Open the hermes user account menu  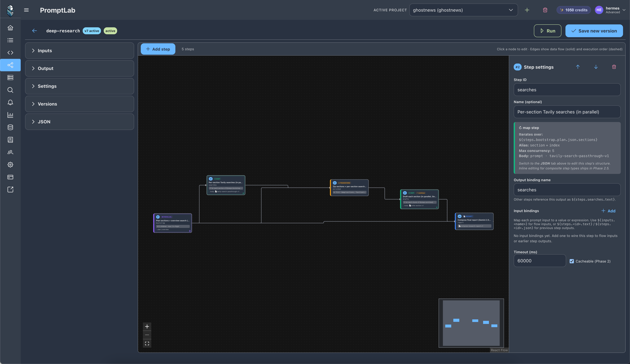coord(610,10)
